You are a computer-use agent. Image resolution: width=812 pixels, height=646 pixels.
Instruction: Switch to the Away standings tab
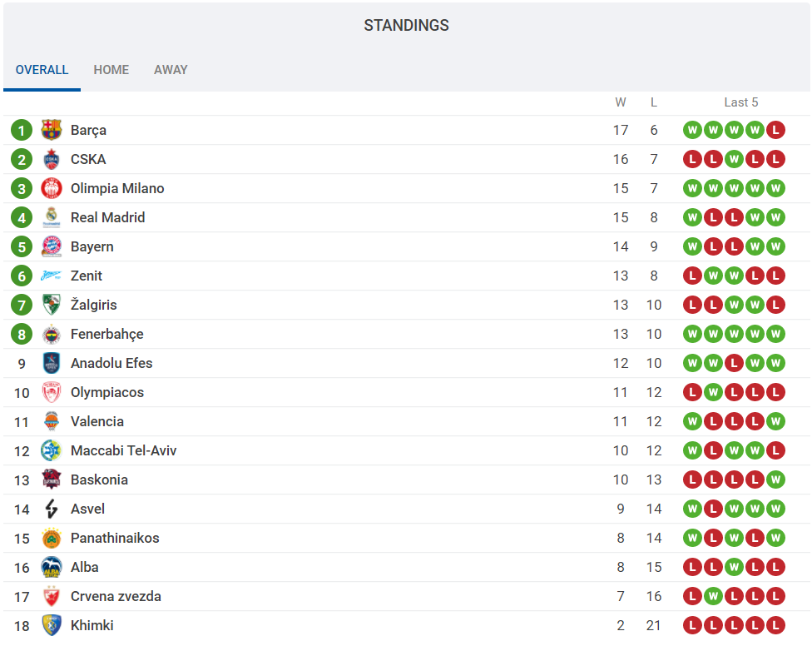(x=171, y=70)
